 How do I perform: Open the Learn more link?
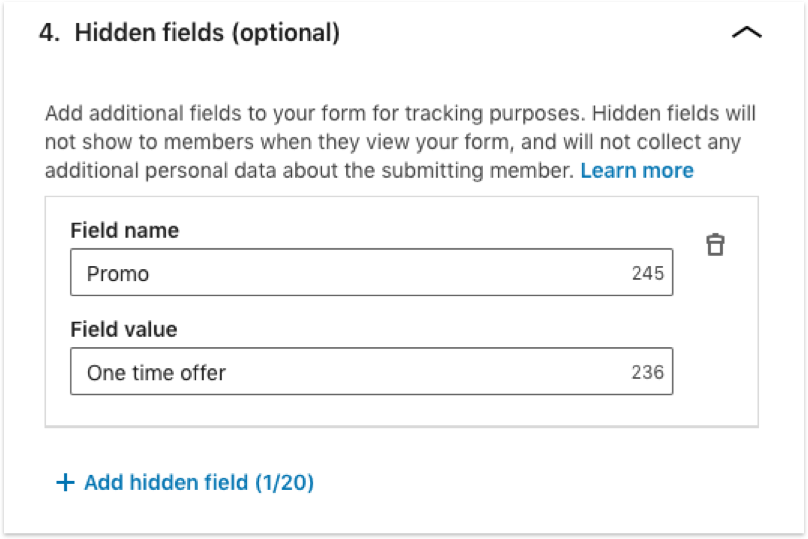(636, 170)
